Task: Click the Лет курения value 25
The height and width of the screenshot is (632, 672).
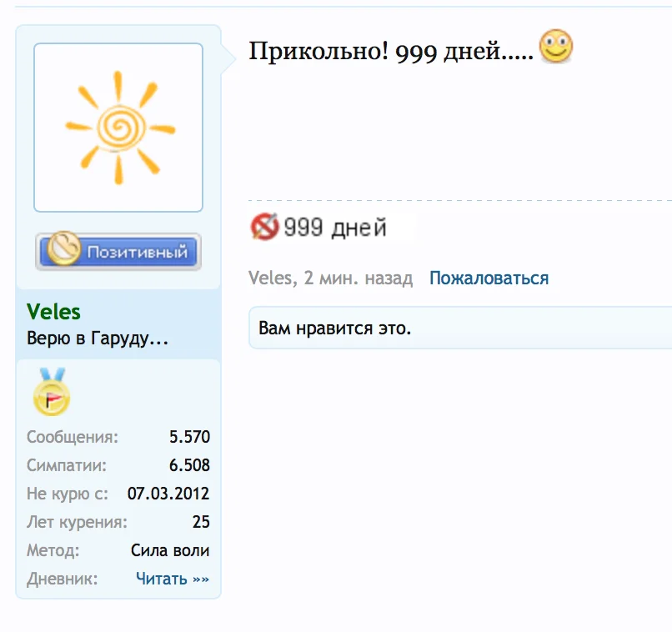Action: pos(201,521)
